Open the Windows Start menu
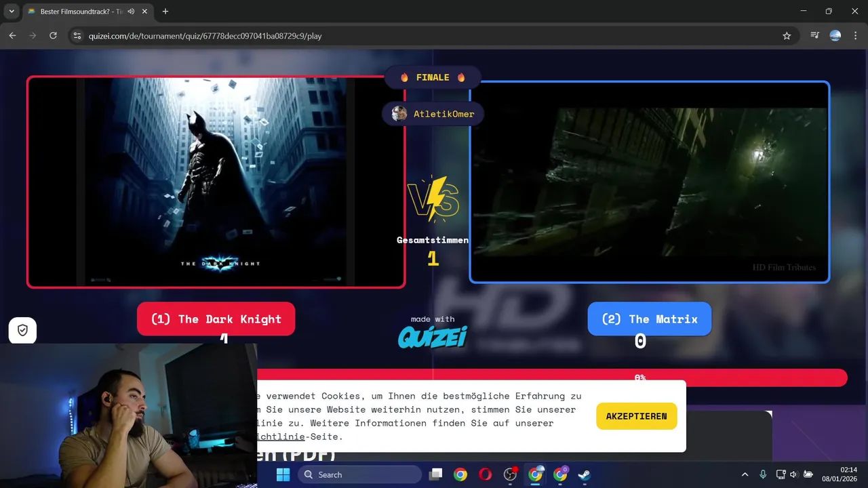This screenshot has width=868, height=488. [283, 474]
